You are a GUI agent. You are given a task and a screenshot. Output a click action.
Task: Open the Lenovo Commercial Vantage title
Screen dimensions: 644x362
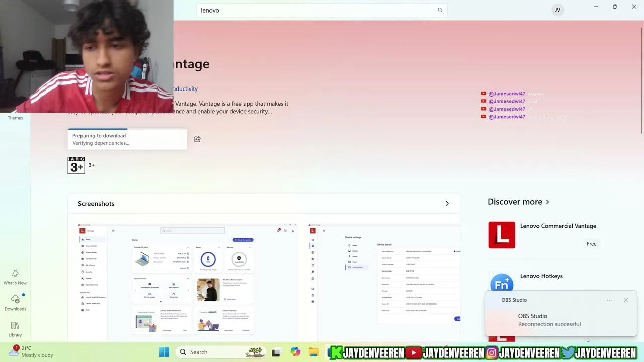pos(558,226)
